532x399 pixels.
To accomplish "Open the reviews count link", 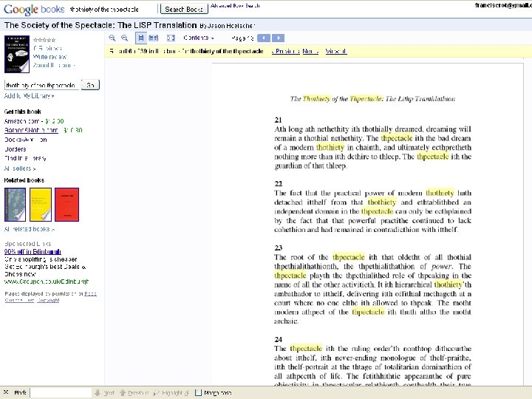I will pos(47,49).
